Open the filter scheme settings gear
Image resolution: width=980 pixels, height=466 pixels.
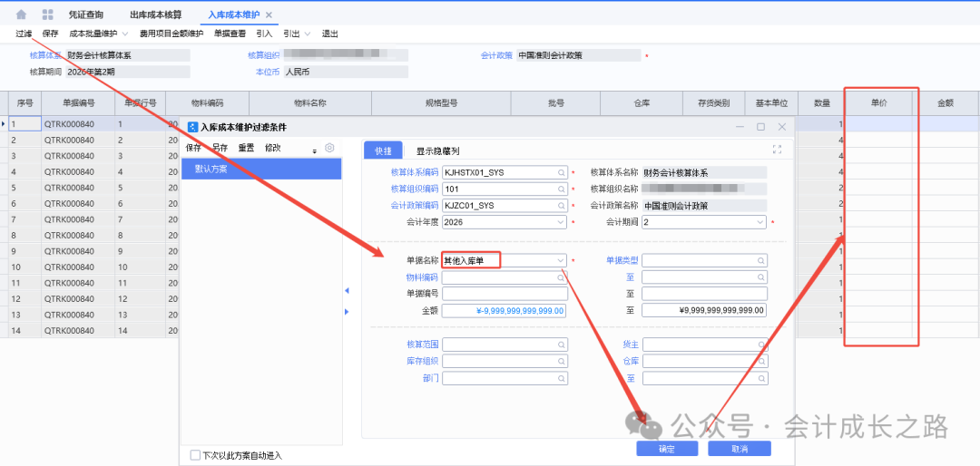click(x=329, y=148)
